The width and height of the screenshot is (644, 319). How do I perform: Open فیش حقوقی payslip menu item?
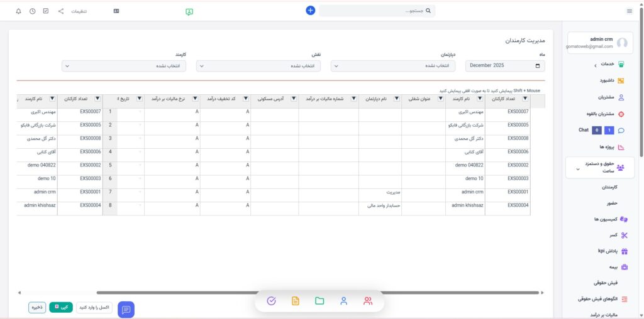(606, 283)
